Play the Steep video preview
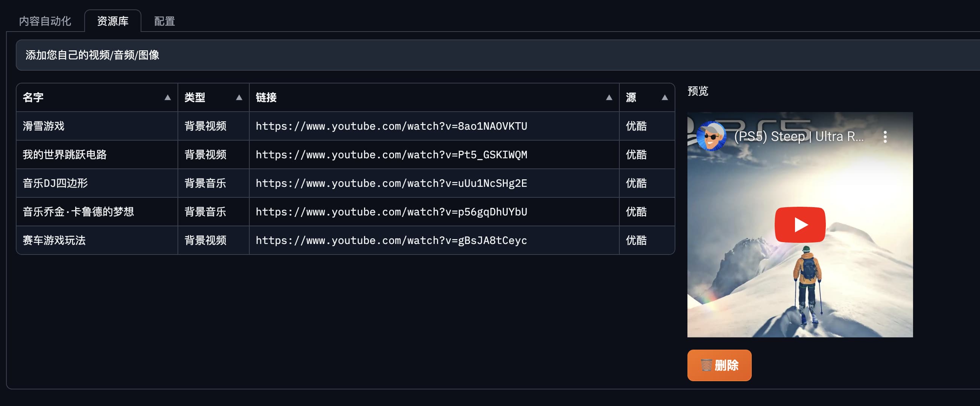Image resolution: width=980 pixels, height=406 pixels. click(x=799, y=225)
